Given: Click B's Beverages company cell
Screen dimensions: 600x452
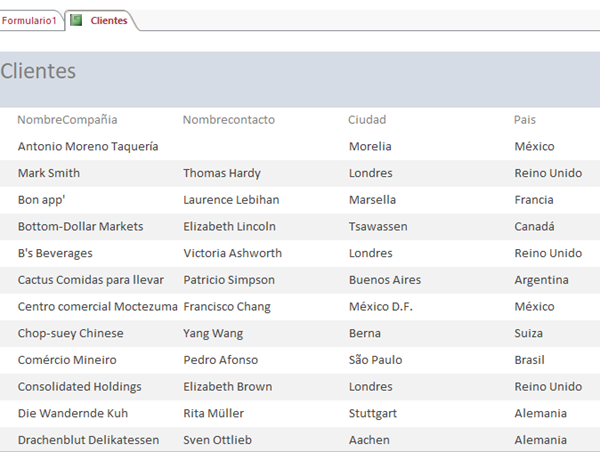Looking at the screenshot, I should pos(55,253).
